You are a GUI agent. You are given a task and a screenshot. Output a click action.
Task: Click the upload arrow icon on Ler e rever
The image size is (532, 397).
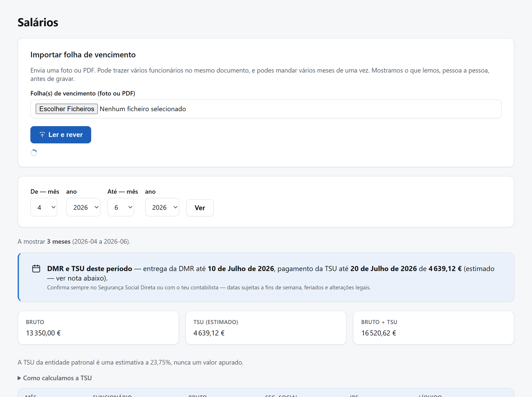point(42,135)
